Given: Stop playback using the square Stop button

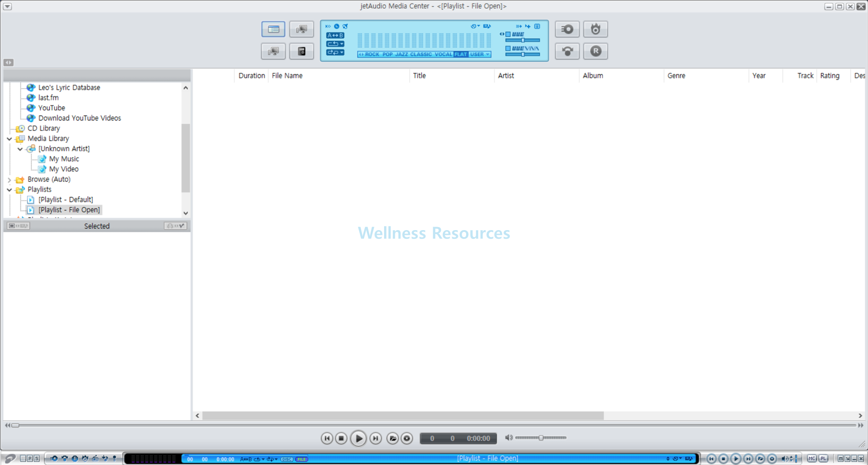Looking at the screenshot, I should tap(341, 439).
